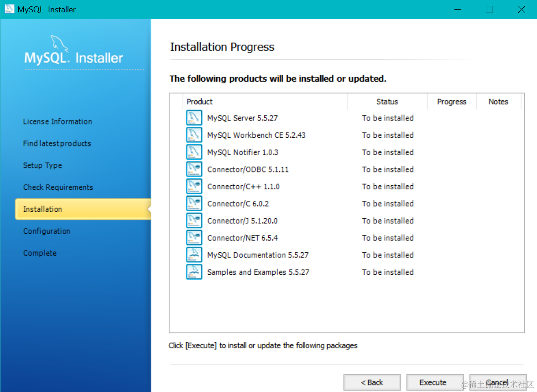
Task: Click the MySQL Workbench CE 5.2.43 icon
Action: pyautogui.click(x=194, y=135)
